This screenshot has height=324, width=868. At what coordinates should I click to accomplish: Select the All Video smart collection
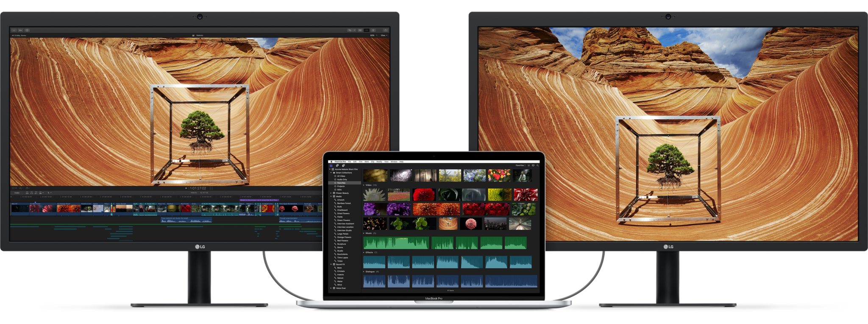tap(341, 176)
